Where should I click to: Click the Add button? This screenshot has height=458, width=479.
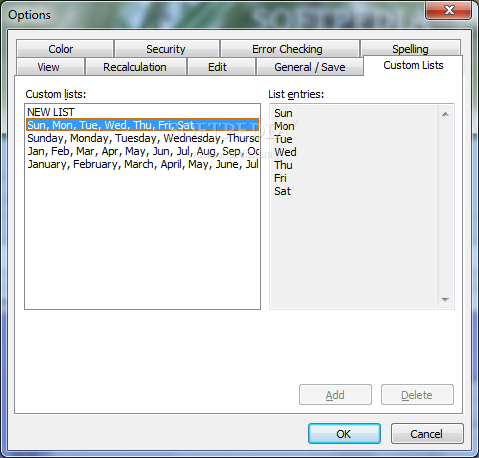pos(335,395)
